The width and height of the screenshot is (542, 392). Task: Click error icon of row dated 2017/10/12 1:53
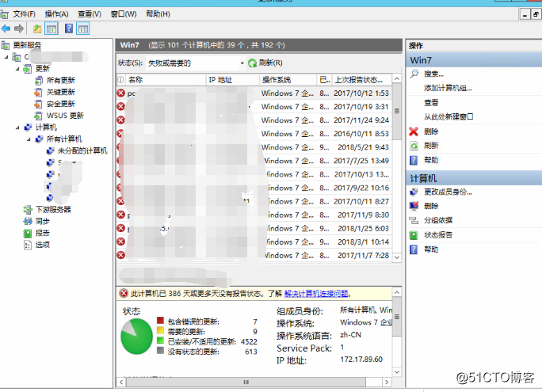[x=121, y=93]
